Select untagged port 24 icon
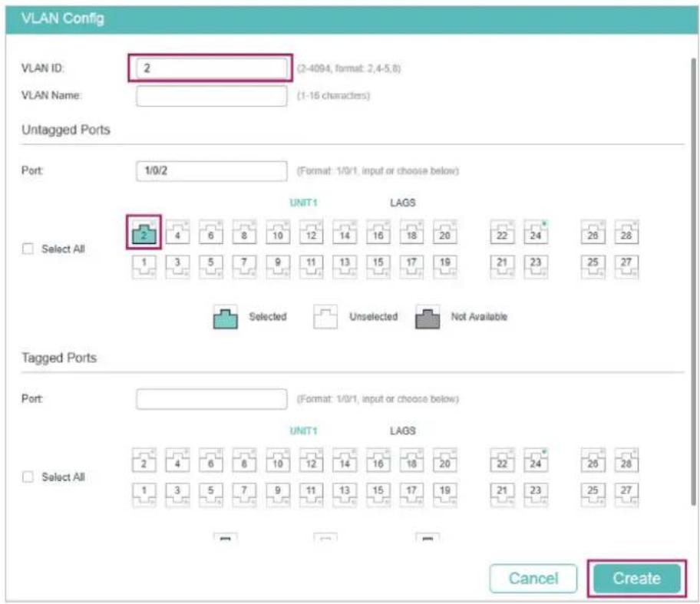 point(536,232)
